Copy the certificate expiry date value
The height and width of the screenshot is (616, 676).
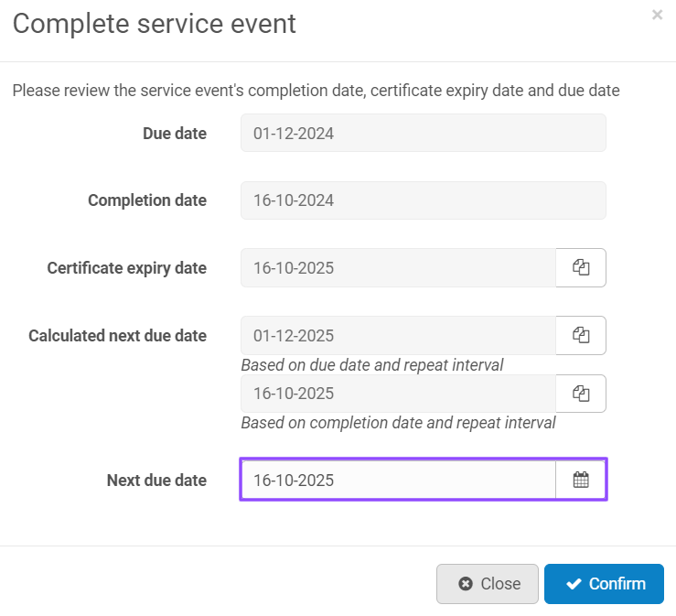click(x=581, y=267)
